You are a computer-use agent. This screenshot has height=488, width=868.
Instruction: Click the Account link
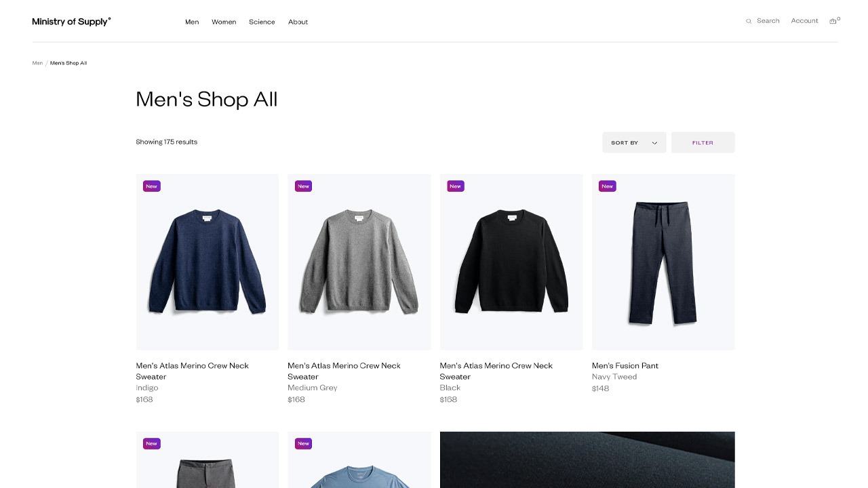point(804,20)
